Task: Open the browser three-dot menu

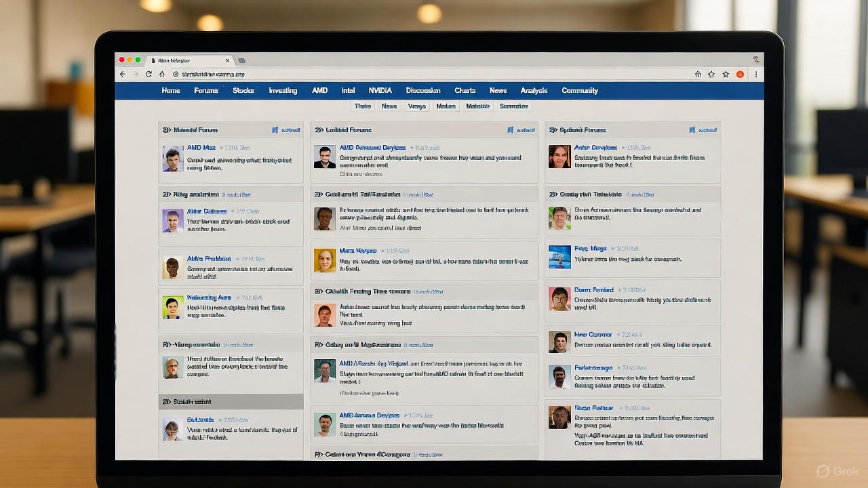Action: click(x=756, y=74)
